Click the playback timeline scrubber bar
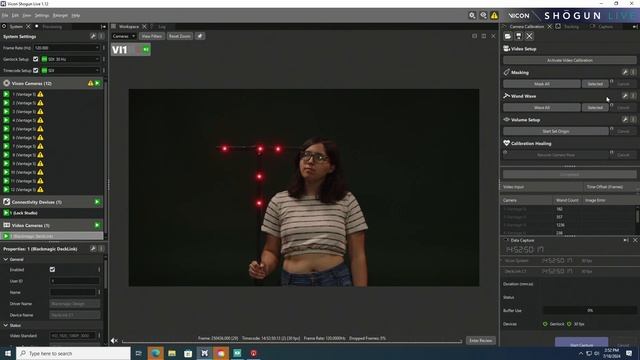This screenshot has width=640, height=360. pyautogui.click(x=292, y=342)
